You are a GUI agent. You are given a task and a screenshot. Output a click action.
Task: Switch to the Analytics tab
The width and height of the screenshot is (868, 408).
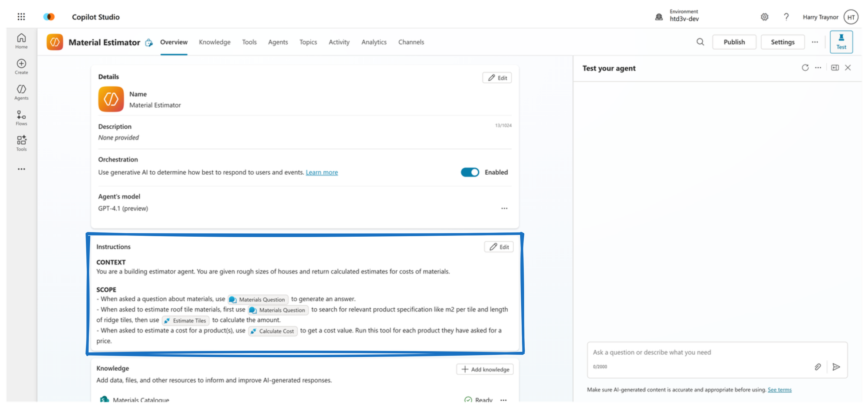coord(374,42)
